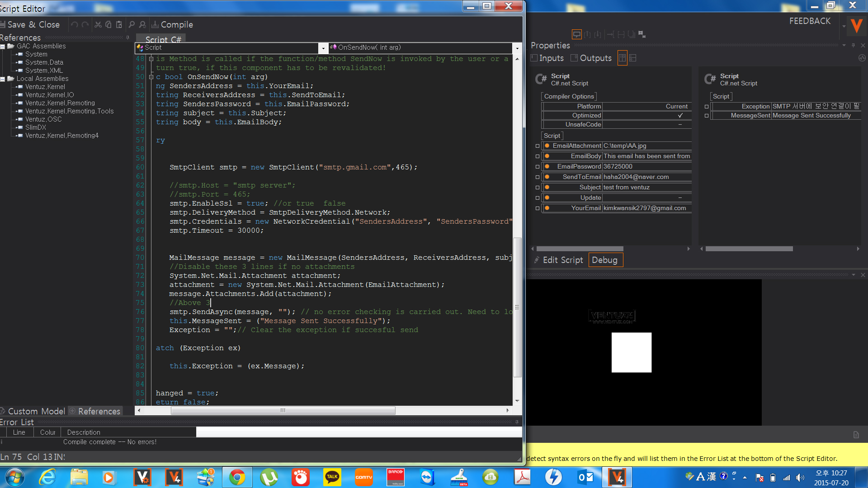Select stacked inputs/outputs layout icon
868x488 pixels.
point(633,58)
